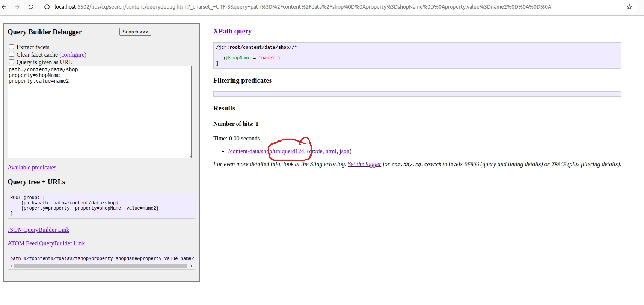Tick Clear facet cache checkbox

pos(11,54)
